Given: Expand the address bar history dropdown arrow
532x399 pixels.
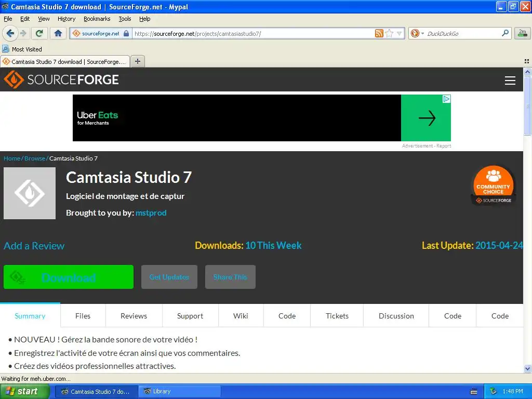Looking at the screenshot, I should pyautogui.click(x=400, y=33).
